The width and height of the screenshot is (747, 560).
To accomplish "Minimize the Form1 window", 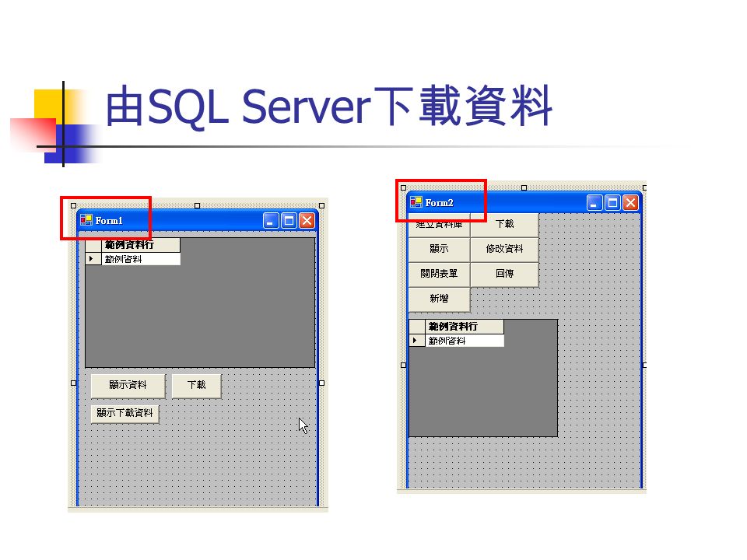I will coord(271,220).
